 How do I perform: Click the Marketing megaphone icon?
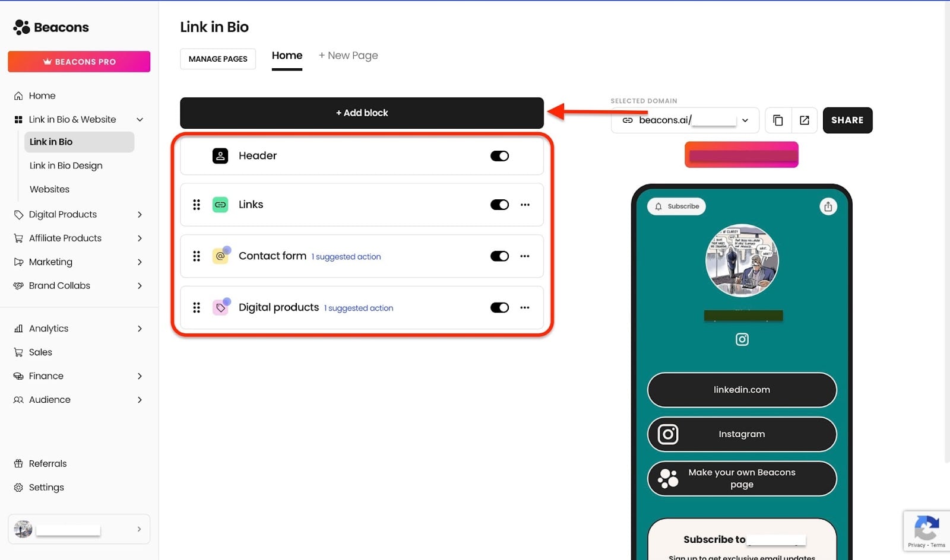(18, 262)
